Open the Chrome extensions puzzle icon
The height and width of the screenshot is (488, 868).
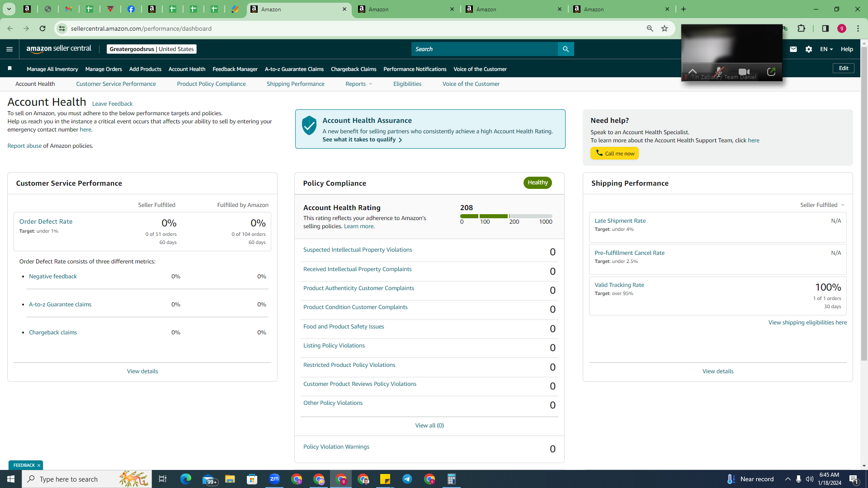[x=802, y=28]
